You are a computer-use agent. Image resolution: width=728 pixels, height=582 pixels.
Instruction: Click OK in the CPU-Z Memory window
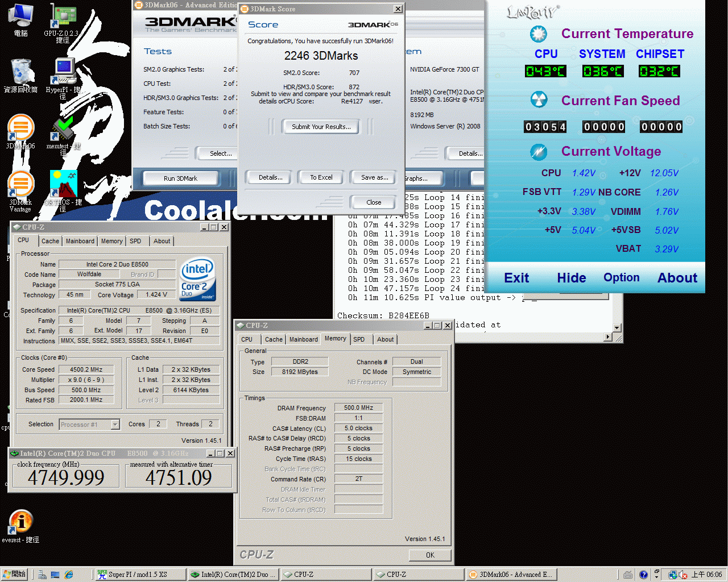430,555
